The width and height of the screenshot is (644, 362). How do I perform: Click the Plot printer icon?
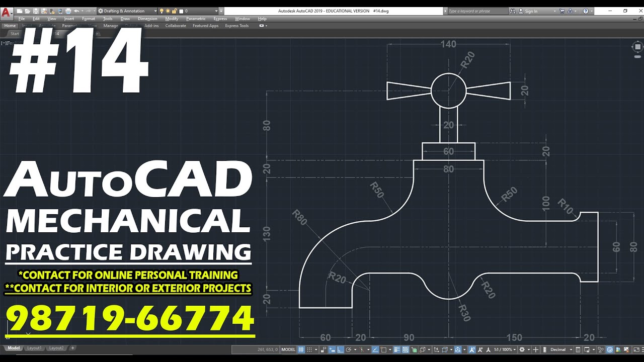pyautogui.click(x=68, y=11)
